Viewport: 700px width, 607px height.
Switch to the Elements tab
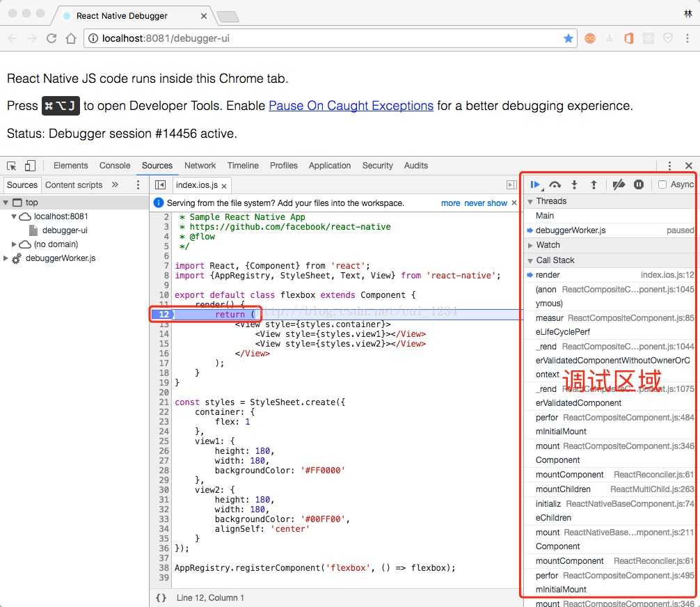pyautogui.click(x=70, y=166)
